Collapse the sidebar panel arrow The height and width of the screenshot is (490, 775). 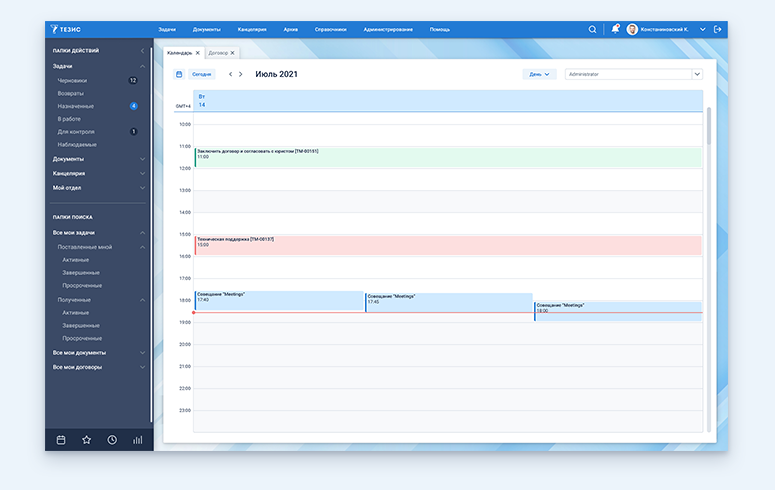(x=143, y=50)
